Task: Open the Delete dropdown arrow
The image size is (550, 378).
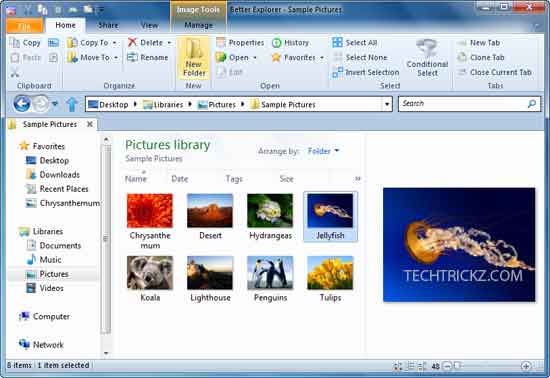Action: pyautogui.click(x=169, y=43)
